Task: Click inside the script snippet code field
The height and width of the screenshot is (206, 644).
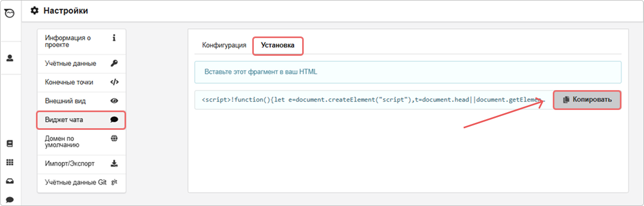Action: click(x=374, y=100)
